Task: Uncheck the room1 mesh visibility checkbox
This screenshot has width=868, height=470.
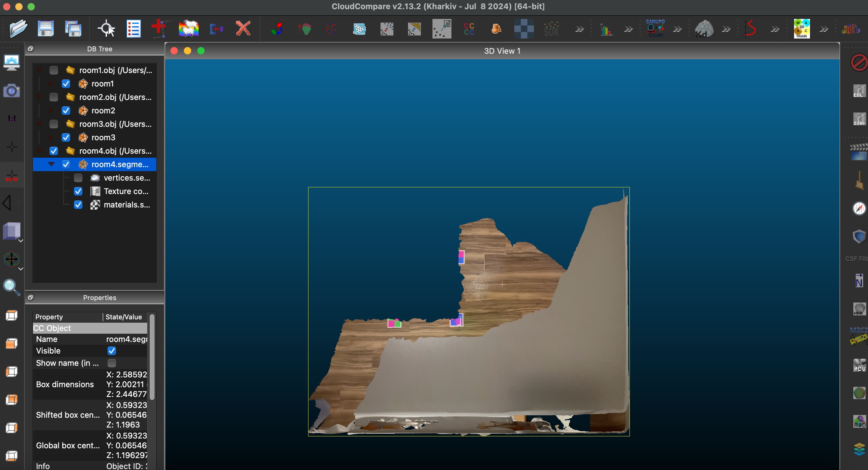Action: coord(66,84)
